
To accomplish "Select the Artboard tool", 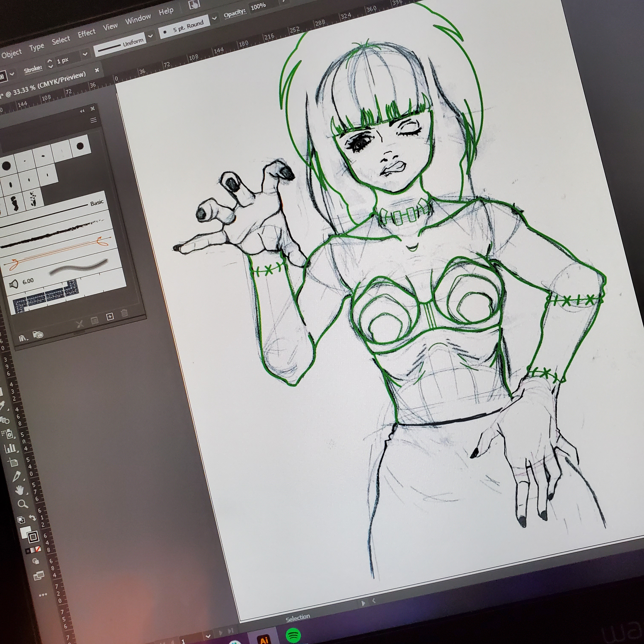I will [13, 462].
